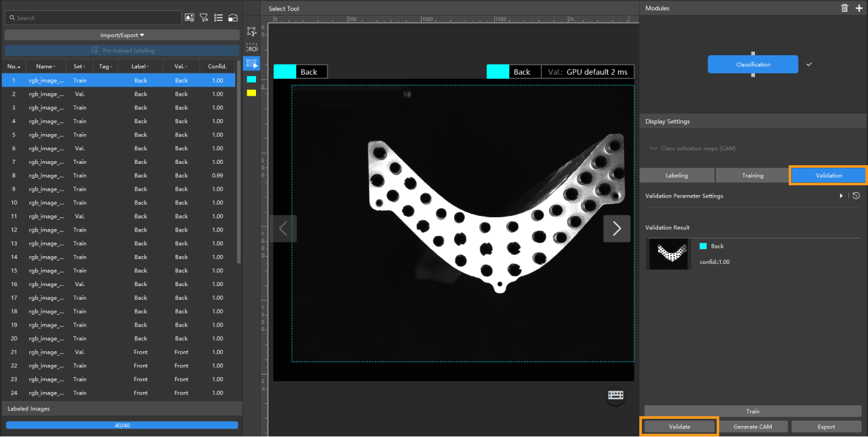Image resolution: width=868 pixels, height=437 pixels.
Task: Click the Generate CAM button
Action: pyautogui.click(x=752, y=427)
